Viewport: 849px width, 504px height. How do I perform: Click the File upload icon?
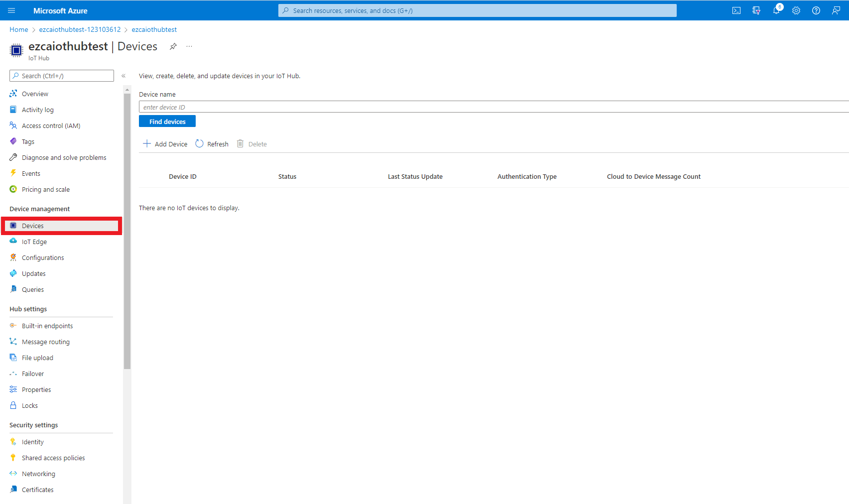(x=13, y=358)
